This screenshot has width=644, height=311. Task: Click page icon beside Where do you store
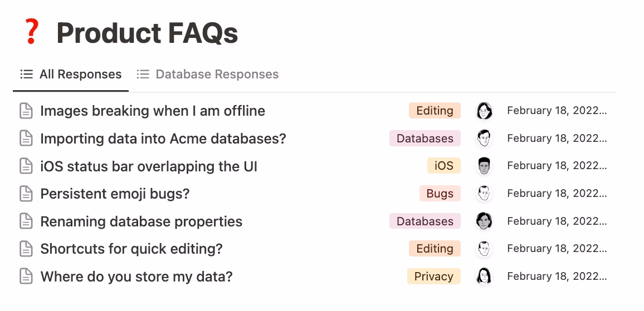click(x=26, y=277)
